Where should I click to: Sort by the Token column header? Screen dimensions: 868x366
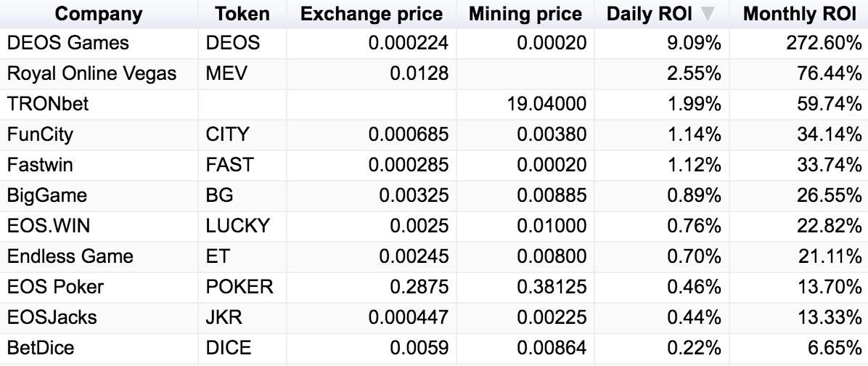pos(242,14)
